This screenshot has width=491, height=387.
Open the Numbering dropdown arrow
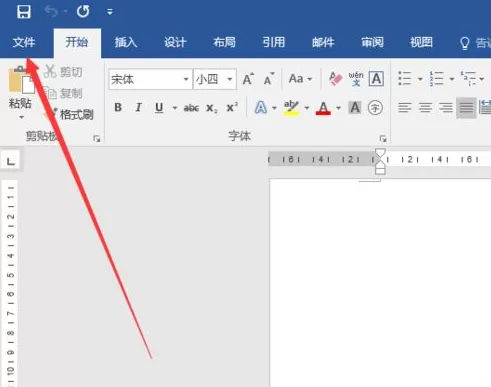pyautogui.click(x=452, y=79)
